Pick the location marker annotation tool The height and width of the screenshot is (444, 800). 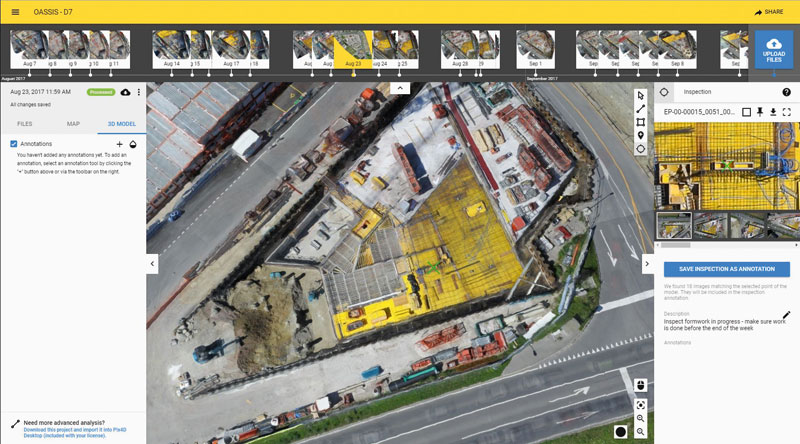[641, 135]
